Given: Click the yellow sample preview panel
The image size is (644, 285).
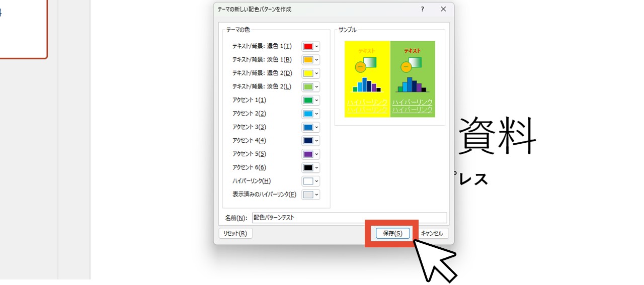Looking at the screenshot, I should point(367,79).
